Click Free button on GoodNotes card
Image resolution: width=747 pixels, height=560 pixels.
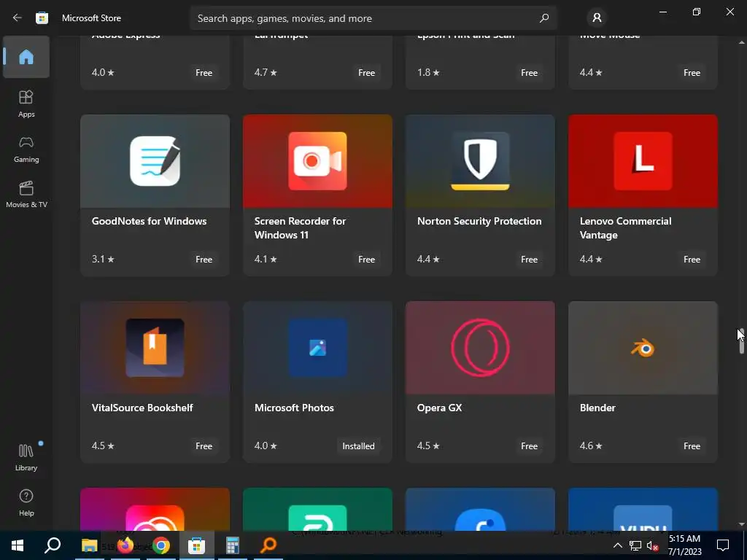click(204, 259)
